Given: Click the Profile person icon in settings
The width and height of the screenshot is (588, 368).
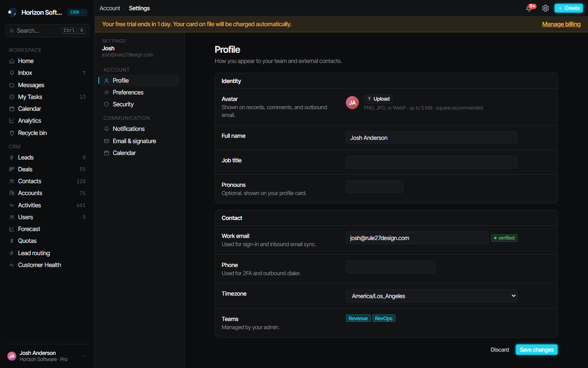Looking at the screenshot, I should click(107, 81).
